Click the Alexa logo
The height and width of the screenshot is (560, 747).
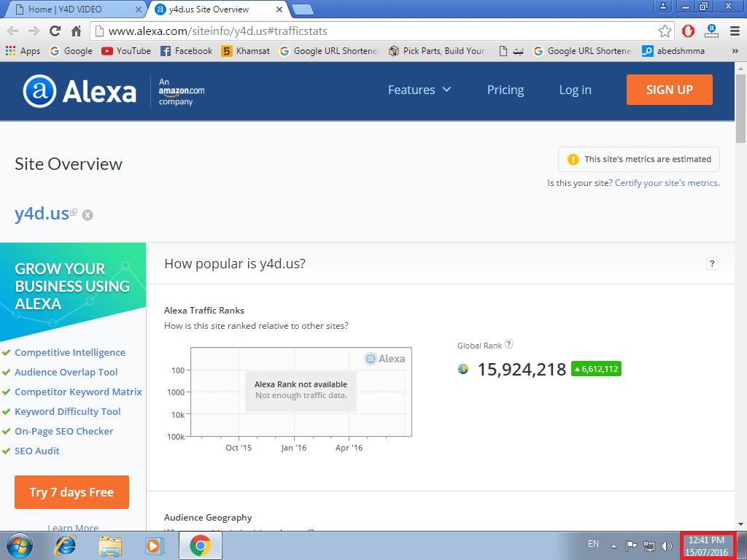[80, 91]
